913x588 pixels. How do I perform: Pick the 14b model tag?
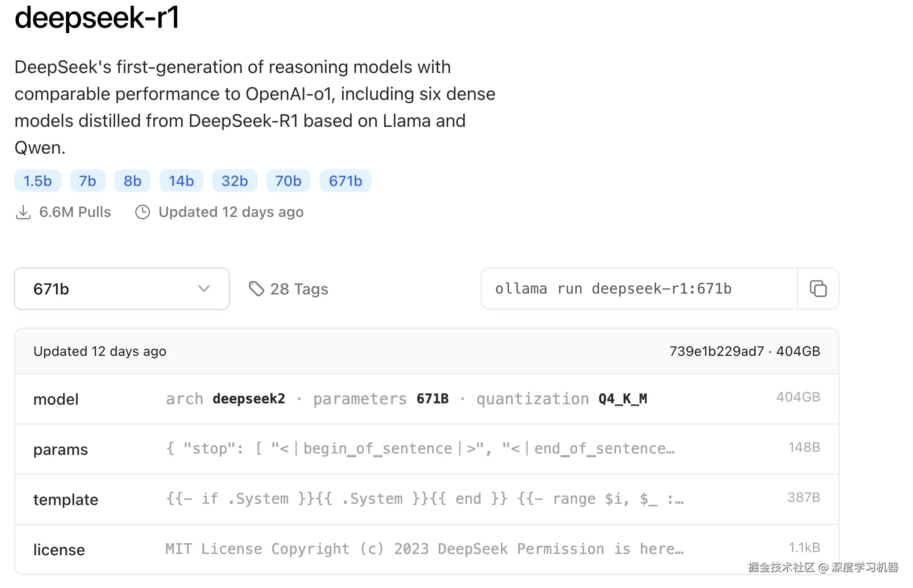pos(181,181)
